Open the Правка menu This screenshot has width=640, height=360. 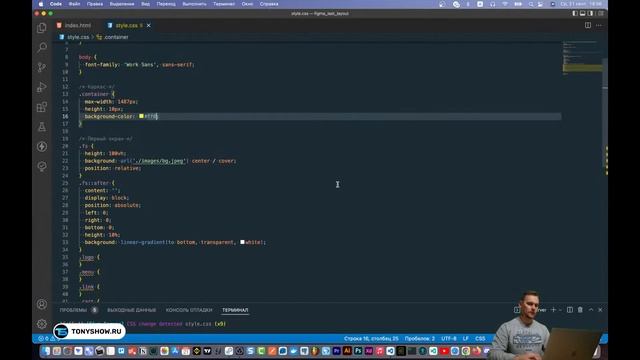(95, 4)
